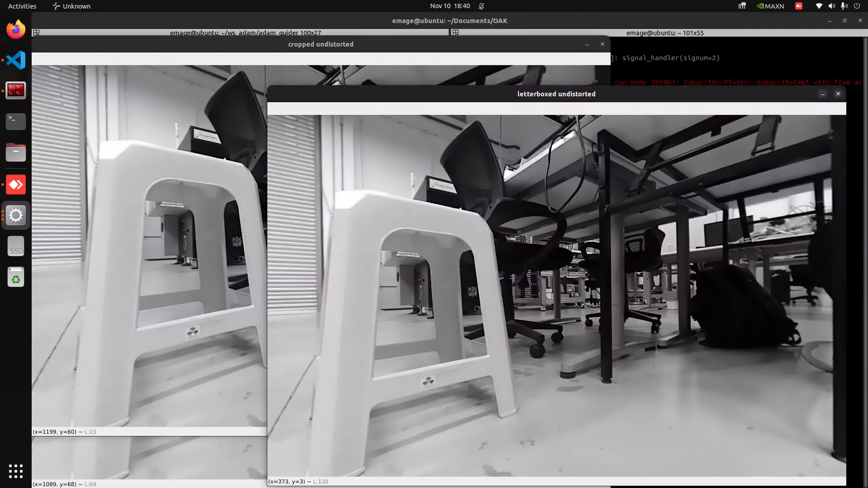
Task: Open the GNOME Terminal dock icon
Action: [16, 121]
